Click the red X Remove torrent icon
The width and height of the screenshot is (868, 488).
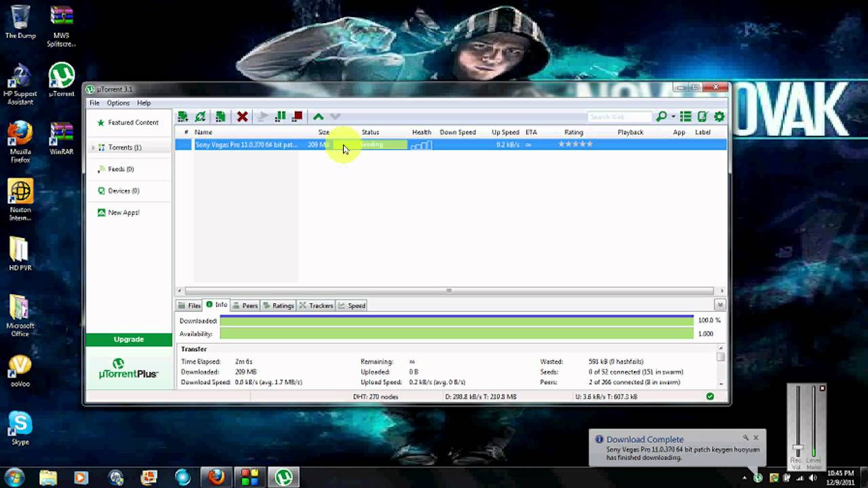pyautogui.click(x=242, y=117)
